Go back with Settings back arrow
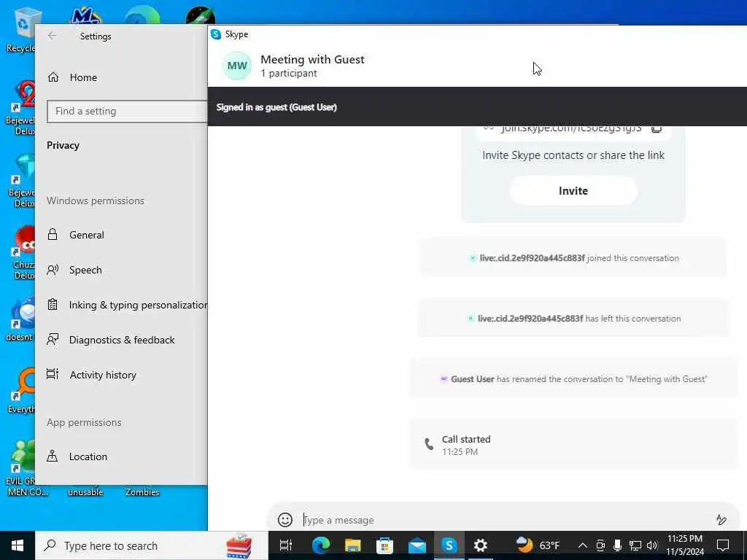Screen dimensions: 747x560 (52, 36)
